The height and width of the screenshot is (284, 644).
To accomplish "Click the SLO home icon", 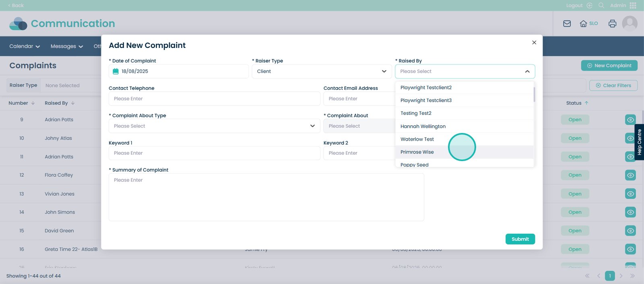I will (583, 24).
